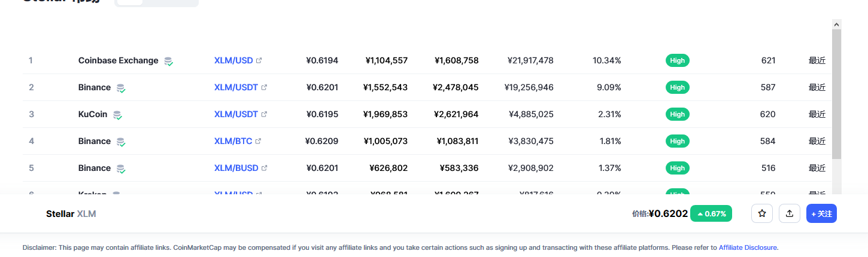
Task: Open the Affiliate Disclosure link
Action: click(748, 247)
